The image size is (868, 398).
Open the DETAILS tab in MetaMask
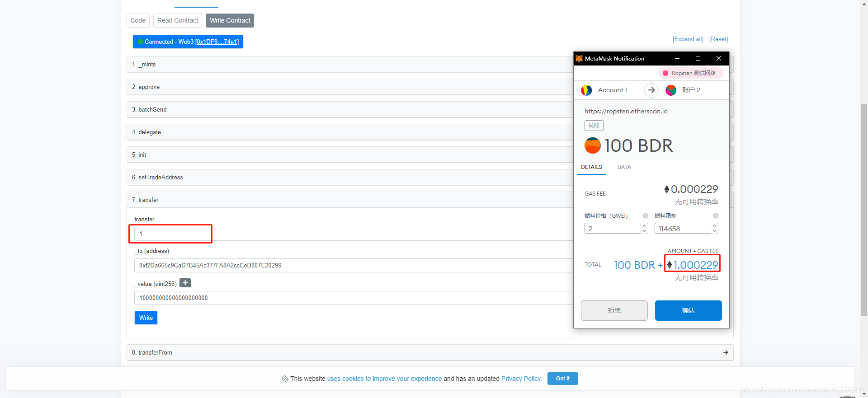[x=591, y=167]
